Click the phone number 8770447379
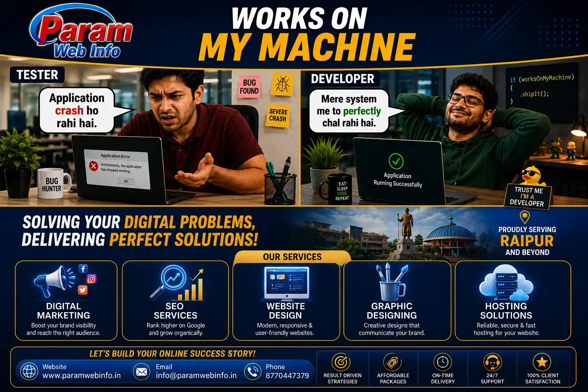This screenshot has height=392, width=588. click(287, 376)
